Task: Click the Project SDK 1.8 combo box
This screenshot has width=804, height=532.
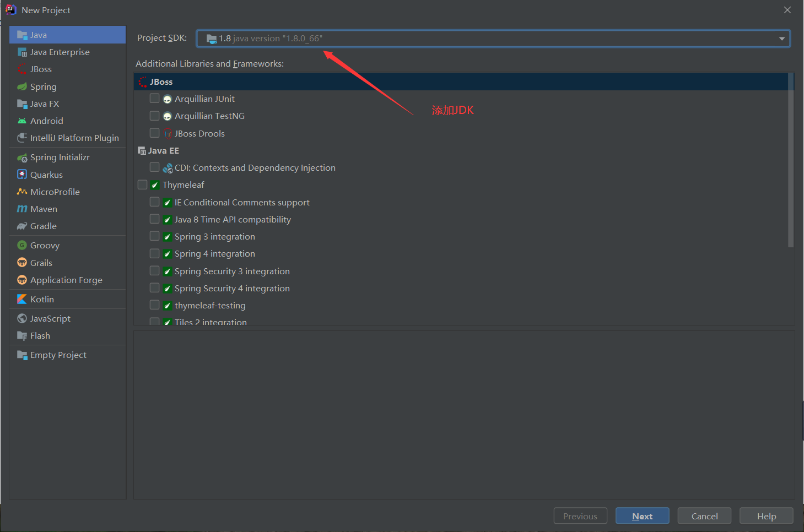Action: coord(493,39)
